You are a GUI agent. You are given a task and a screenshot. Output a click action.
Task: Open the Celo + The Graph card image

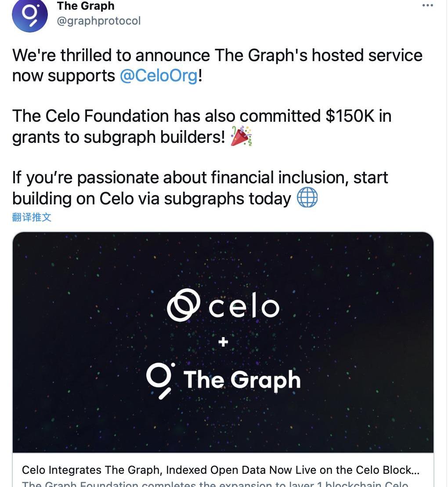point(223,342)
